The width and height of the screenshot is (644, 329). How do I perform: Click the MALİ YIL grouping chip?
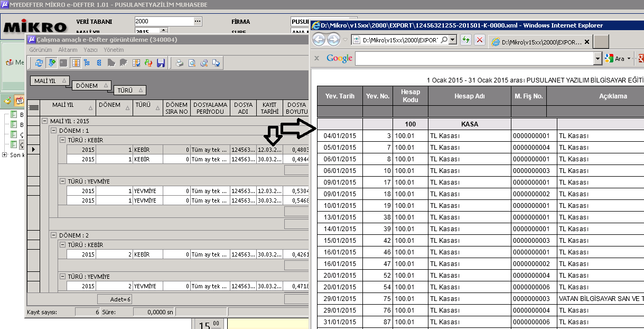tap(50, 80)
